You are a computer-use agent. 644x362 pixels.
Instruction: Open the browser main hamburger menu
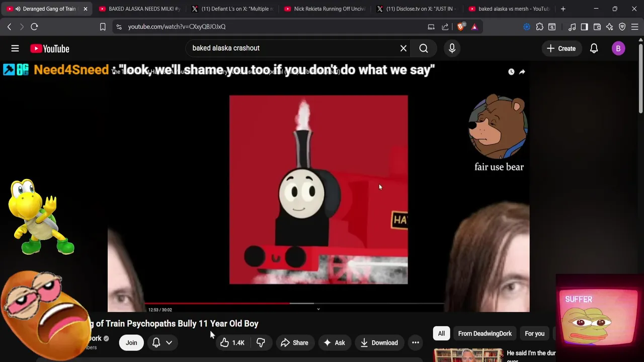click(x=634, y=27)
